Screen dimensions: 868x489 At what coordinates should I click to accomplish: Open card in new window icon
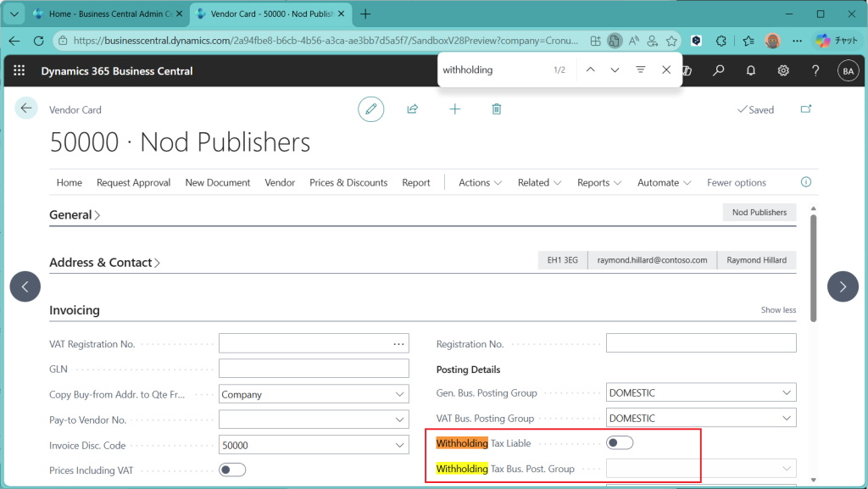pyautogui.click(x=806, y=109)
